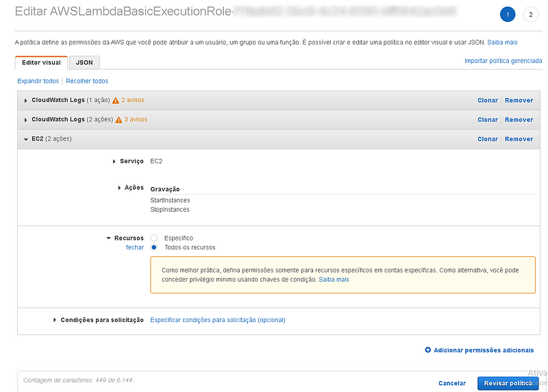Click Contagem de caracteres text
This screenshot has height=392, width=548.
coord(78,380)
